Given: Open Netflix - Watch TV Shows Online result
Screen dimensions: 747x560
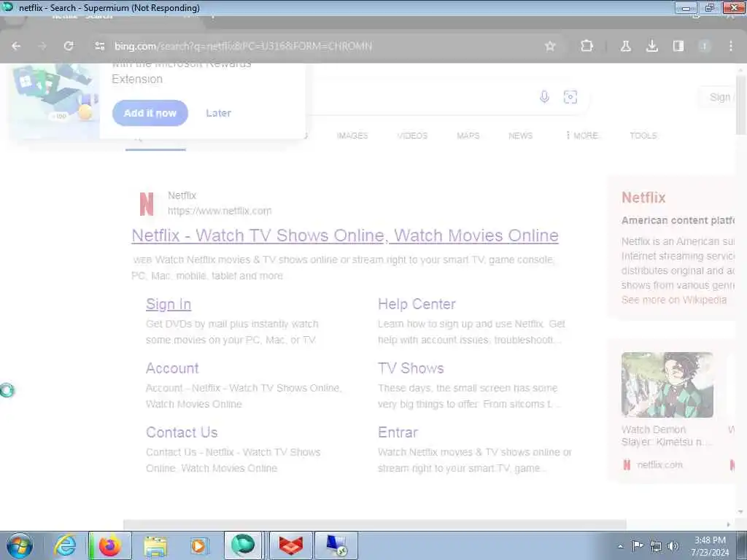Looking at the screenshot, I should click(345, 236).
